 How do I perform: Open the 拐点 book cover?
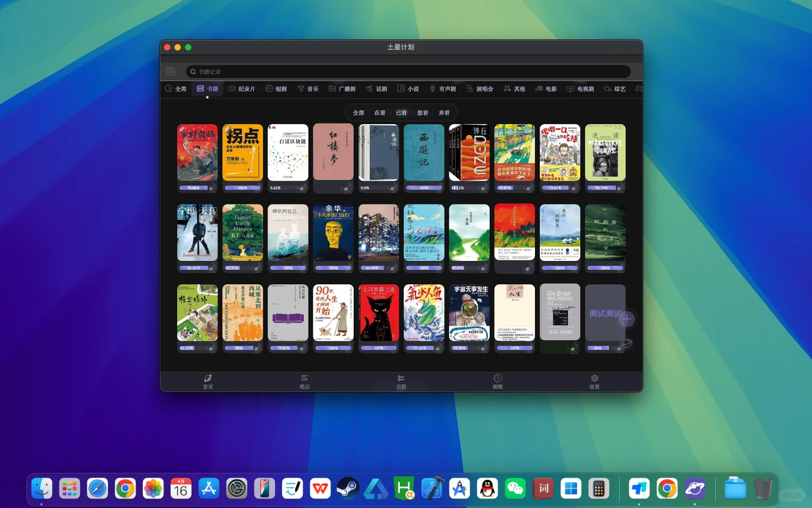242,152
